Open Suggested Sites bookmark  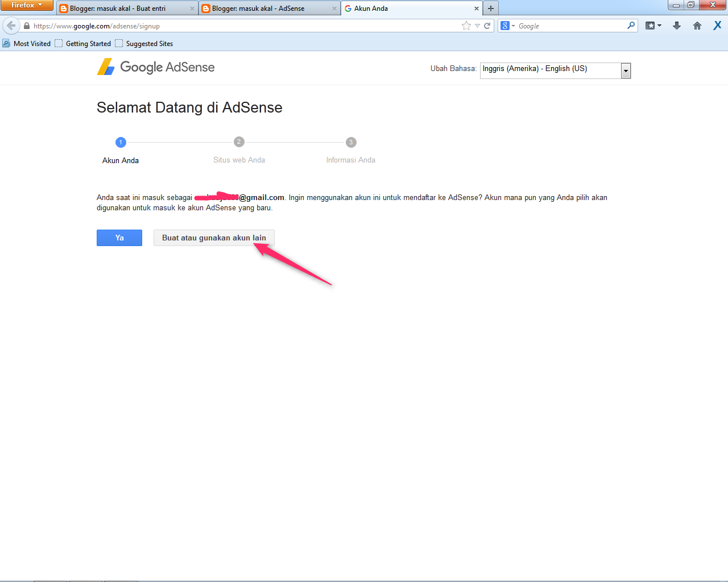[x=144, y=43]
